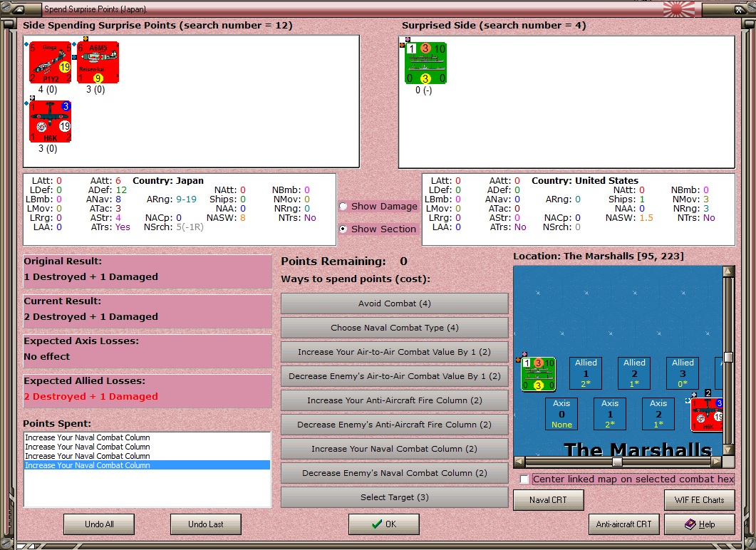Click Increase Your Air-to-Air Combat Value By 1
This screenshot has width=756, height=550.
tap(395, 352)
